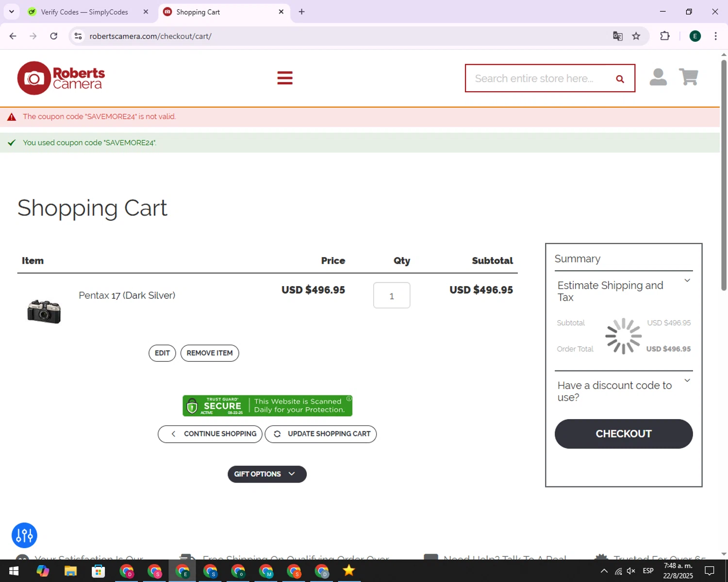This screenshot has width=728, height=582.
Task: Click the EDIT button for the item
Action: pos(162,353)
